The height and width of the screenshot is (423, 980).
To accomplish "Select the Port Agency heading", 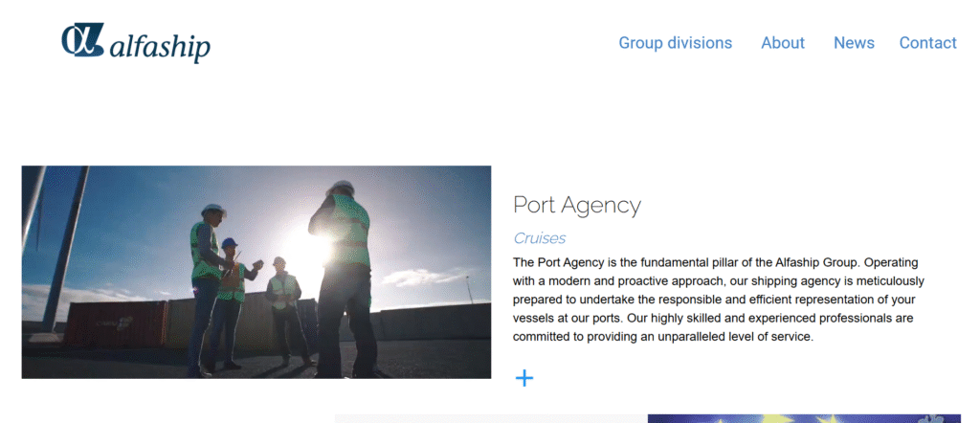I will (577, 206).
